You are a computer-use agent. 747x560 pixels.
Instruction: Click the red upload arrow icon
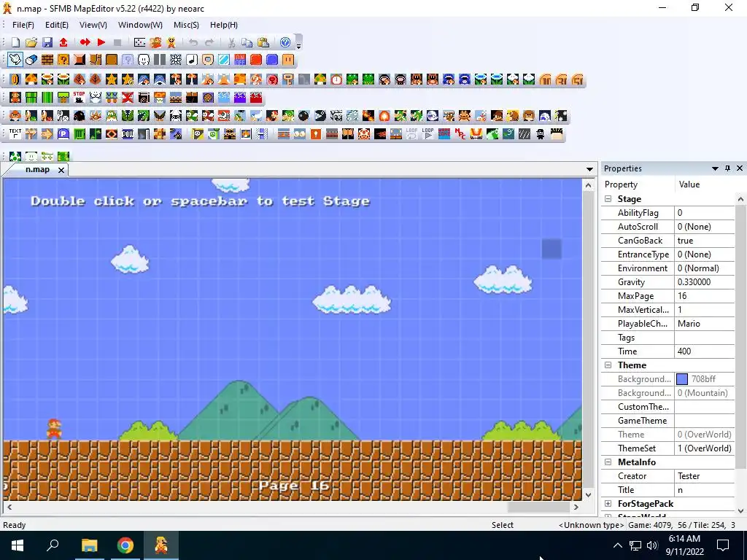point(63,42)
